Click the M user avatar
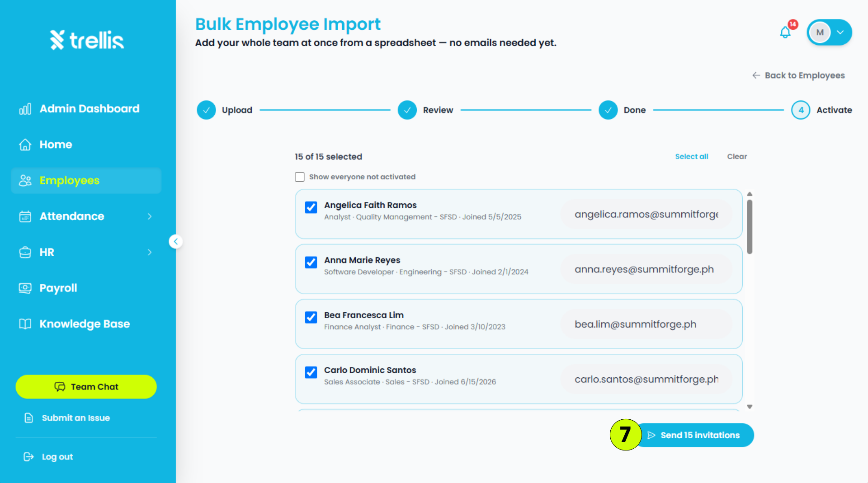Screen dimensions: 868x483 coord(820,33)
